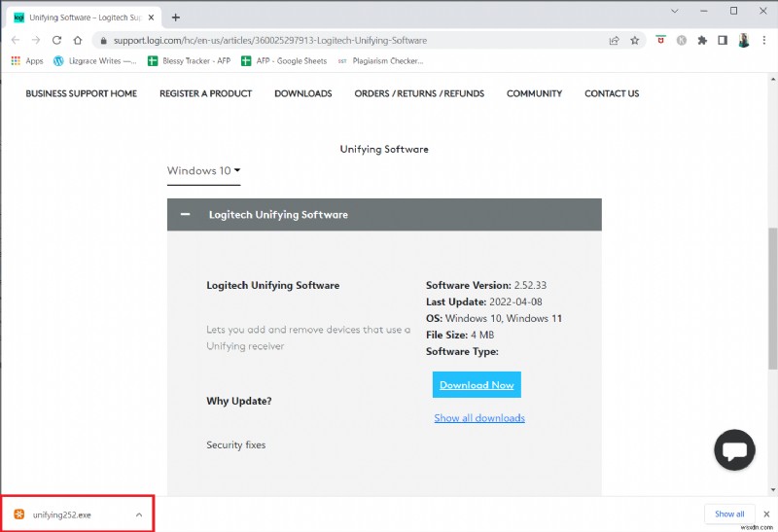Open Register a Product page
The image size is (778, 532).
(x=206, y=93)
